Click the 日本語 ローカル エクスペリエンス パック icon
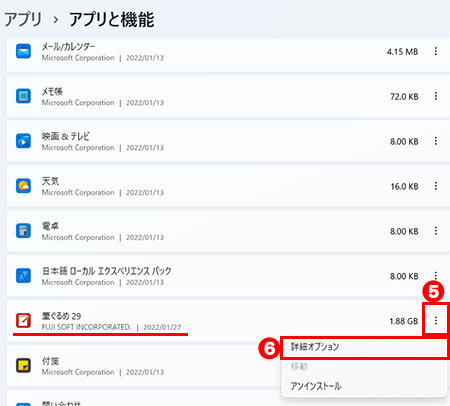Screen dimensions: 450x406 pos(23,276)
